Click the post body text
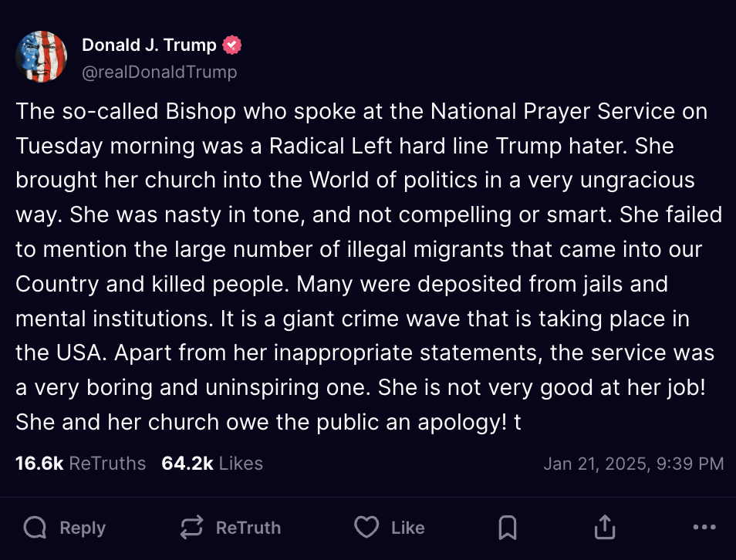The height and width of the screenshot is (560, 736). [x=369, y=267]
